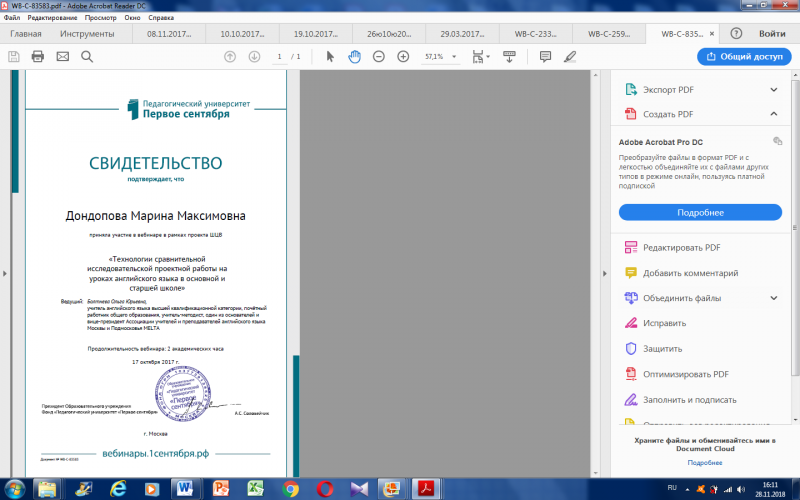Send file by email envelope icon
800x500 pixels.
pyautogui.click(x=62, y=57)
